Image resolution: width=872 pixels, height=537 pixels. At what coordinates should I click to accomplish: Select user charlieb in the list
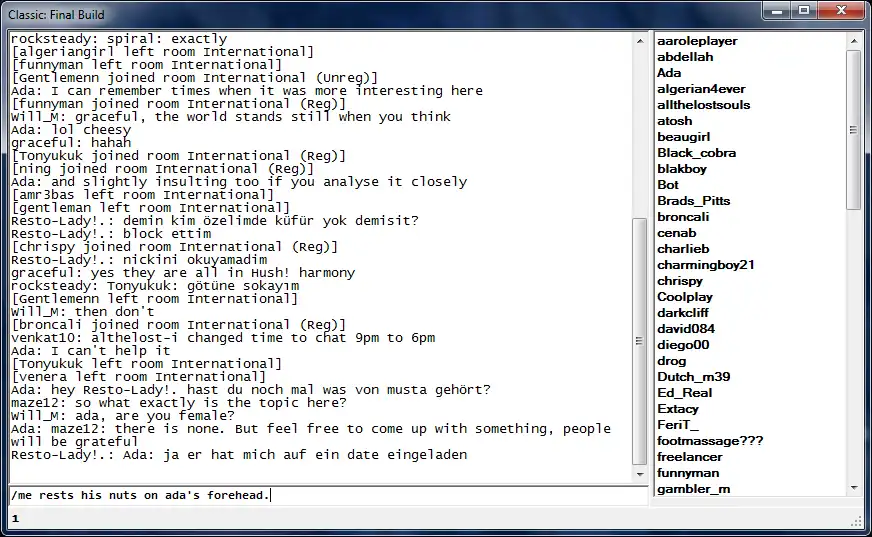[x=683, y=249]
